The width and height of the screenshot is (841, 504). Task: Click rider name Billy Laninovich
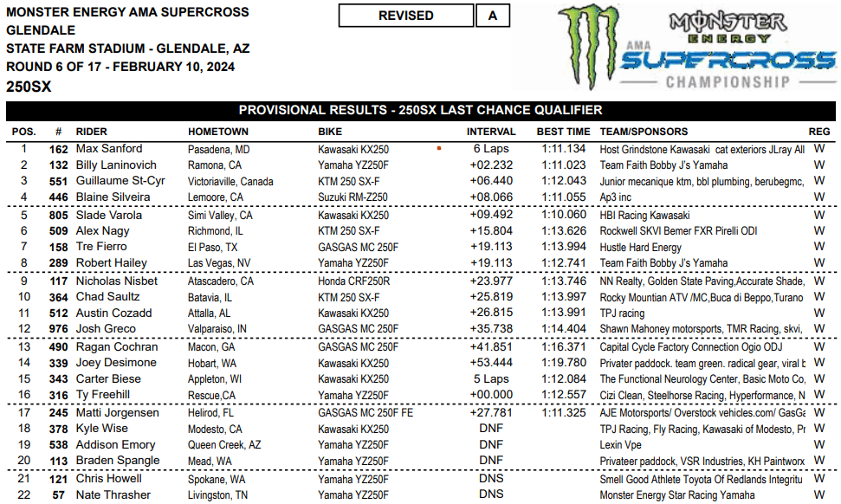116,165
